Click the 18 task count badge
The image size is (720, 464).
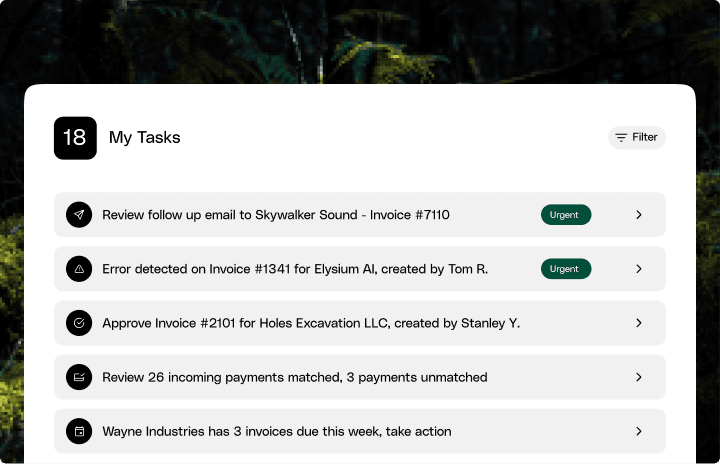pos(75,138)
